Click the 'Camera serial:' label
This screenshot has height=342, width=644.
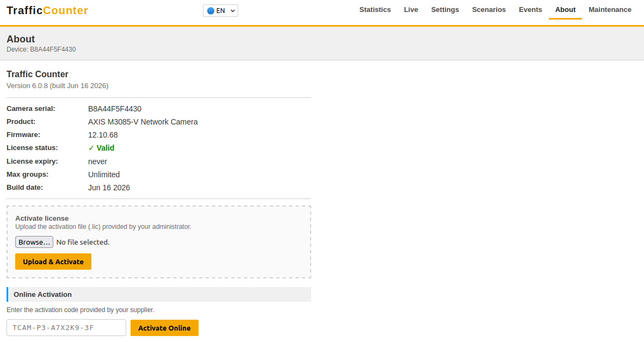[31, 109]
